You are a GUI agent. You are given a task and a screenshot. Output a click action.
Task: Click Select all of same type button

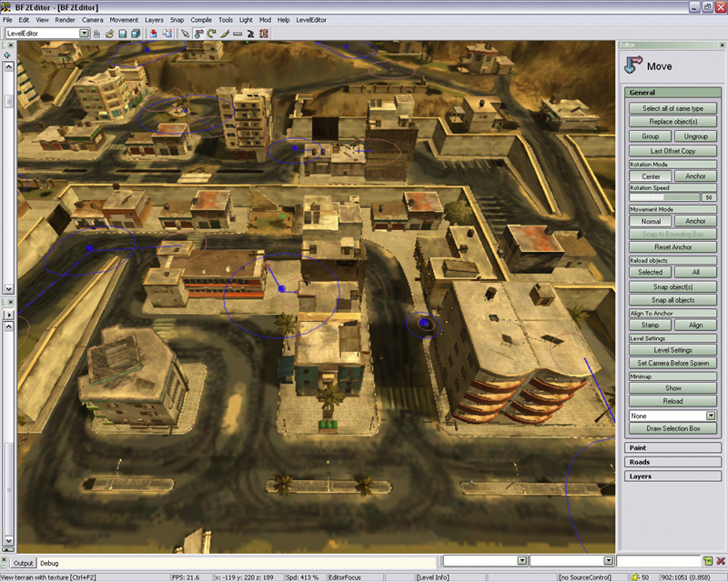pyautogui.click(x=672, y=108)
